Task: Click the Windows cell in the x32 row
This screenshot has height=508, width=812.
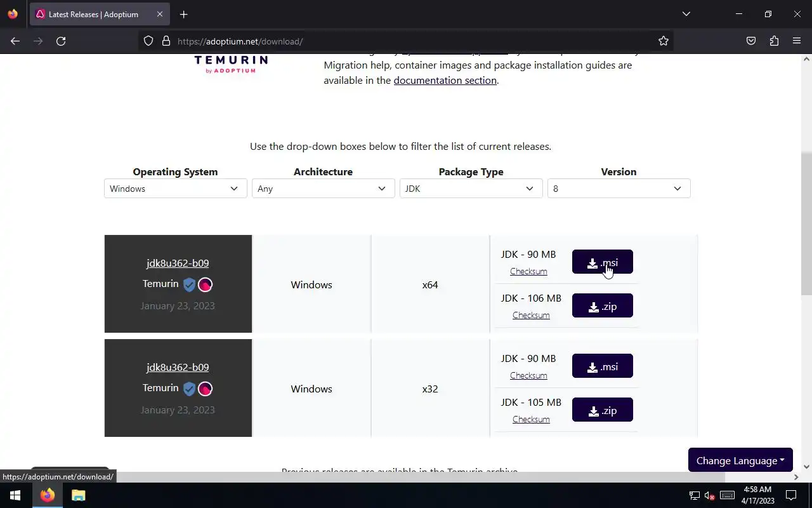Action: coord(311,389)
